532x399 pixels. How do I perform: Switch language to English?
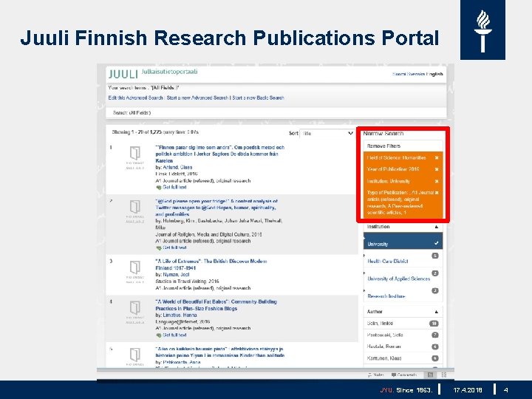[x=434, y=74]
